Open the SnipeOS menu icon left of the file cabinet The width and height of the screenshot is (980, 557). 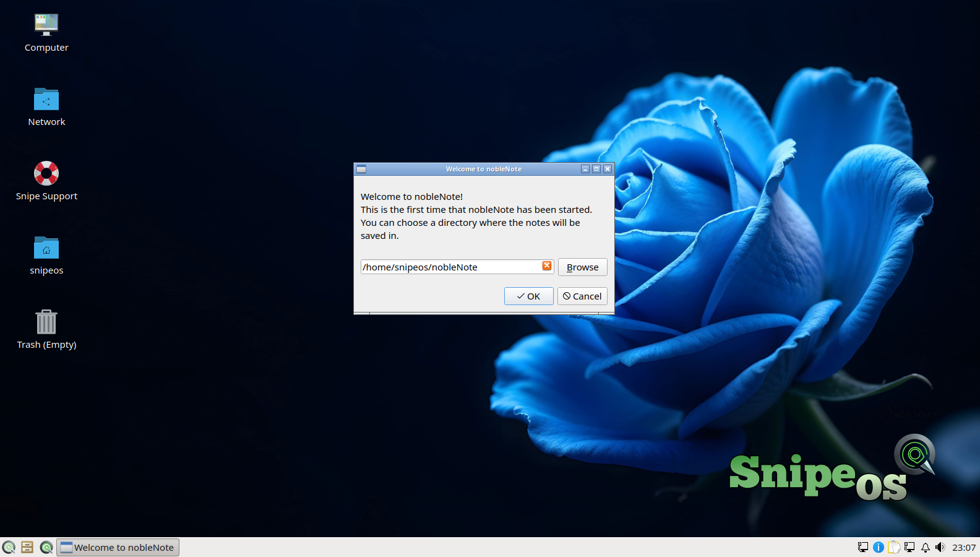click(9, 547)
